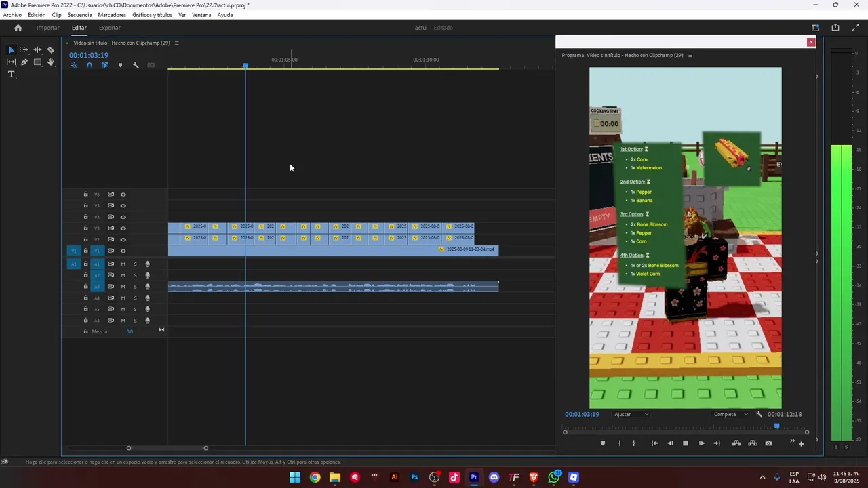Open Program monitor panel menu
This screenshot has width=868, height=488.
click(x=690, y=55)
